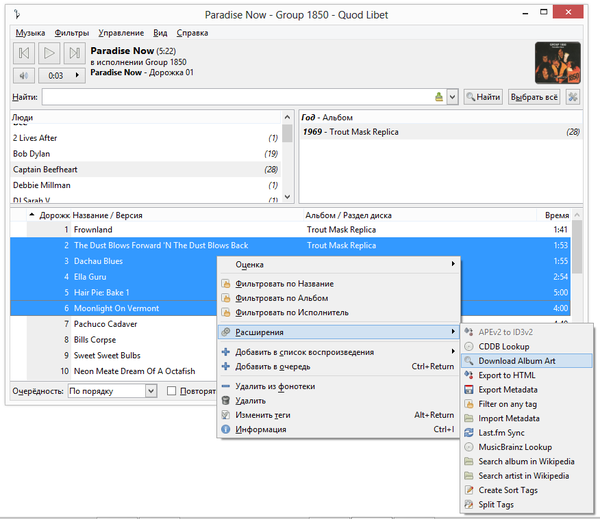Click MusicBrainz Lookup disc icon
The height and width of the screenshot is (519, 600).
coord(469,447)
